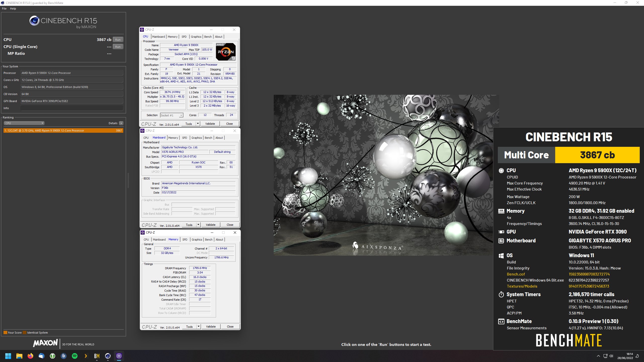Click the GPU card icon in the BenchMate panel
Viewport: 644px width, 362px height.
(x=501, y=232)
